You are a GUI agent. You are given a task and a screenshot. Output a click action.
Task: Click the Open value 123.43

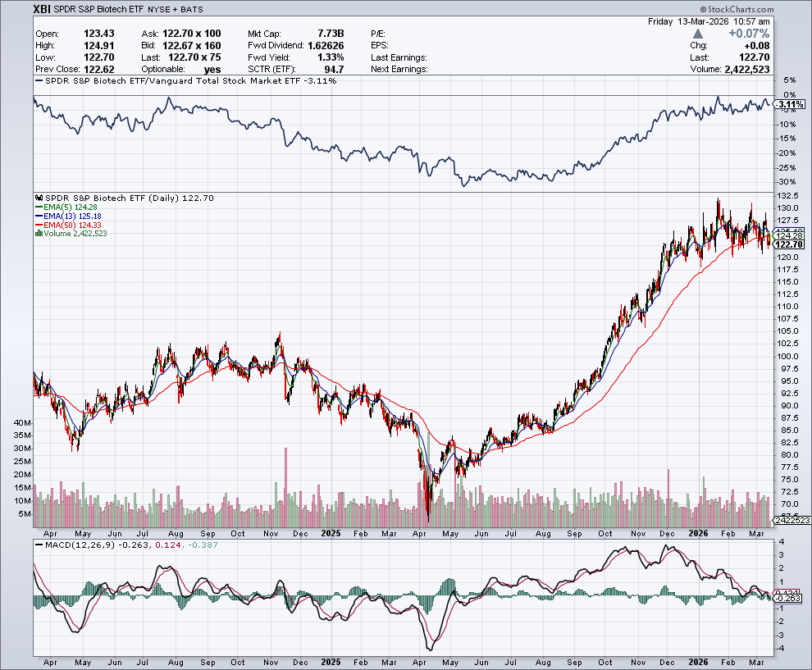(99, 34)
